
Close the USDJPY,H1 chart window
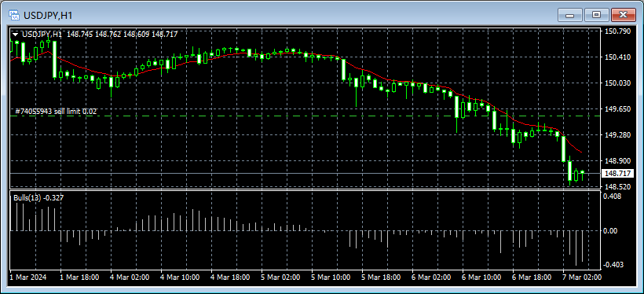[623, 15]
